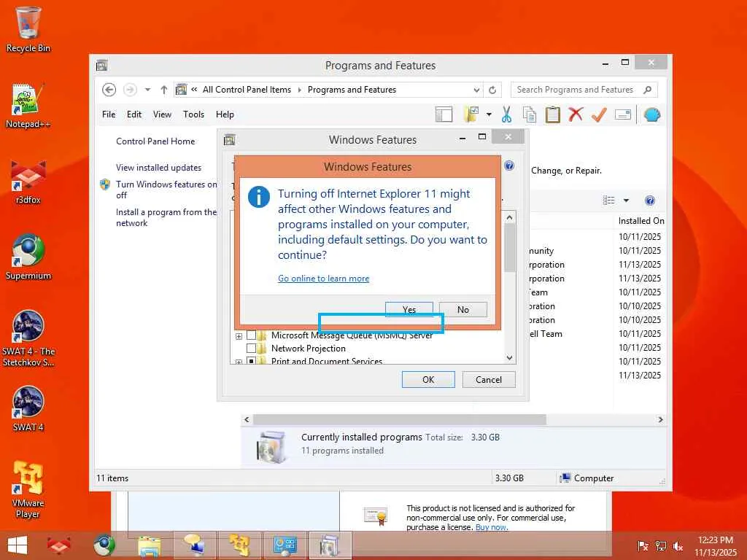Sort by the Installed On column header
Screen dimensions: 747x560
pos(640,221)
